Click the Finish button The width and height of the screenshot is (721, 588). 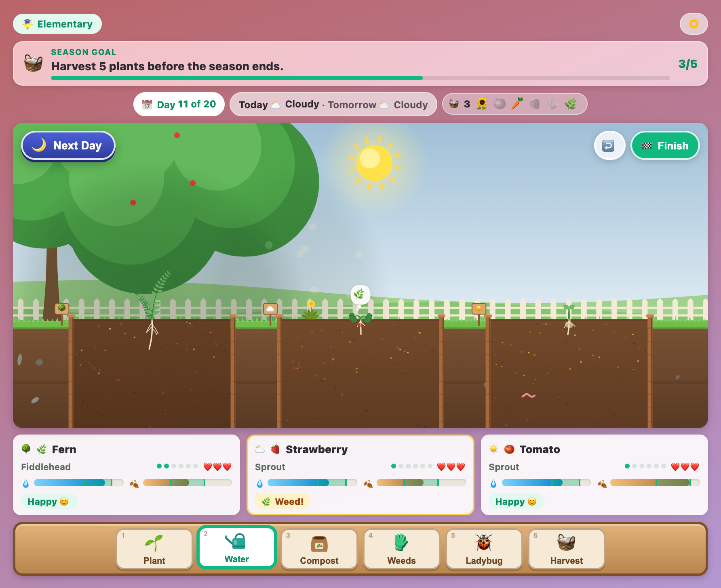665,145
